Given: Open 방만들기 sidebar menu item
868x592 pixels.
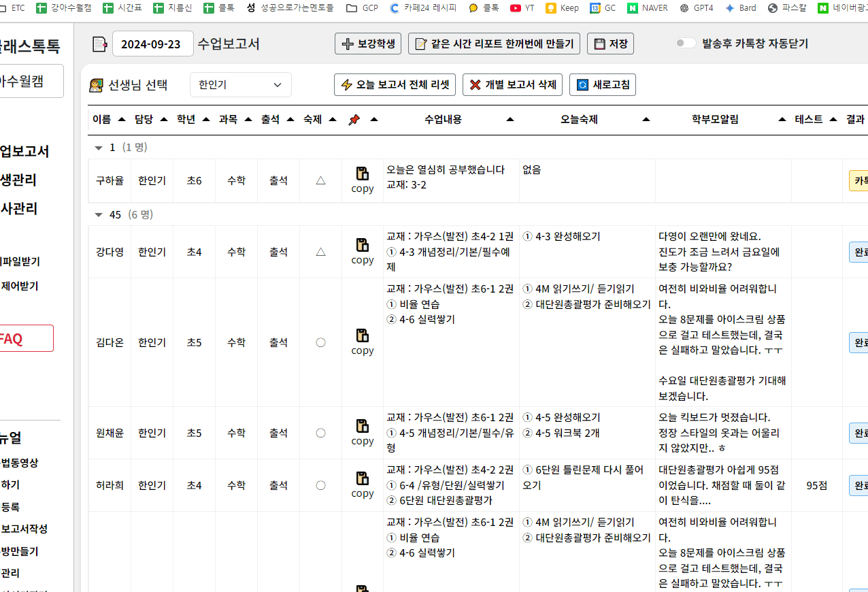Looking at the screenshot, I should pyautogui.click(x=19, y=551).
